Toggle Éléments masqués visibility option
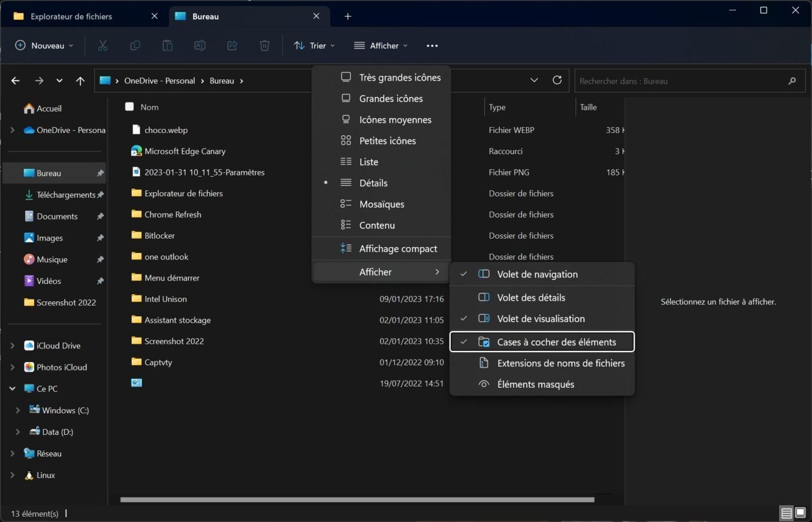Image resolution: width=812 pixels, height=522 pixels. (x=542, y=384)
